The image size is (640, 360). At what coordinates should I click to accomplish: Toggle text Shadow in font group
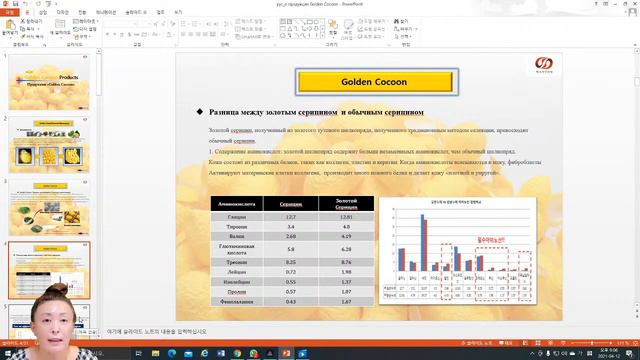coord(129,35)
